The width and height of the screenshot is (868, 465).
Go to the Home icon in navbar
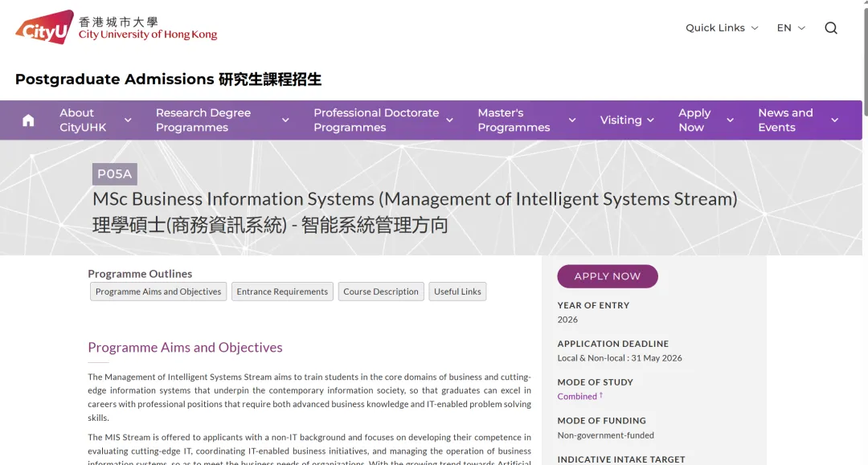(28, 120)
